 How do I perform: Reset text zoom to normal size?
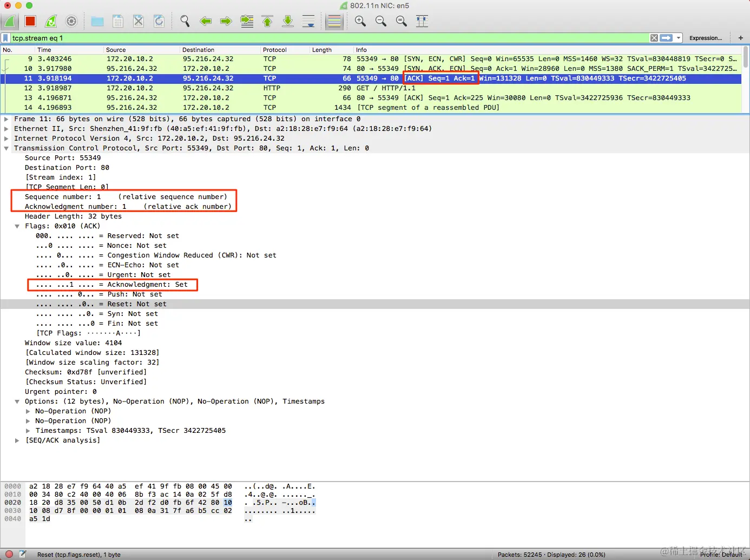[402, 21]
